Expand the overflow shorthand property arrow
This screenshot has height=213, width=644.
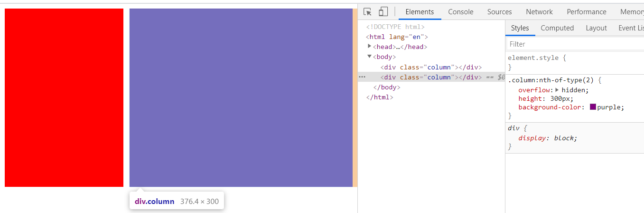(x=557, y=90)
